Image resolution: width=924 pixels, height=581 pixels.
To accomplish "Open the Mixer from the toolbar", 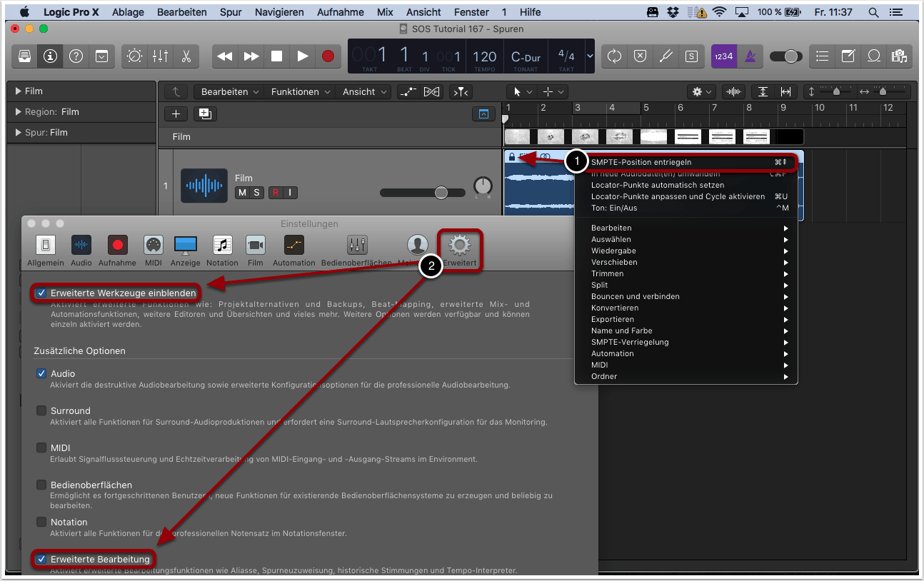I will (x=160, y=56).
